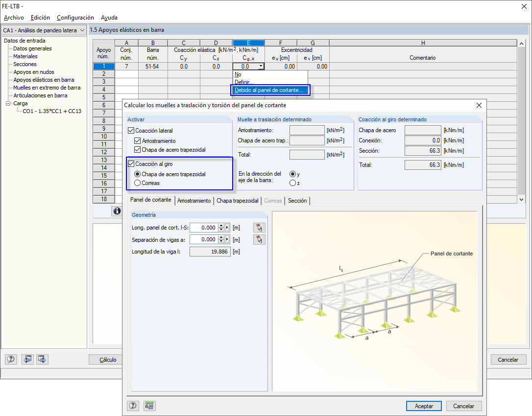Open Apoyos en nudos in the tree
This screenshot has height=416, width=532.
pyautogui.click(x=34, y=72)
